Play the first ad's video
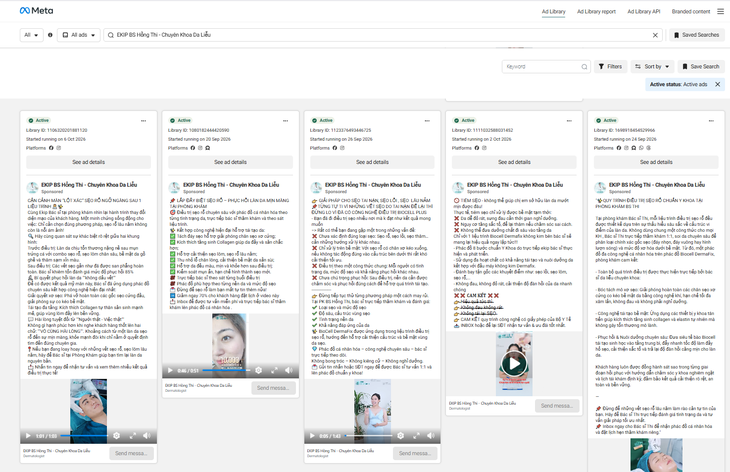Screen dimensions: 730x472 click(x=28, y=436)
